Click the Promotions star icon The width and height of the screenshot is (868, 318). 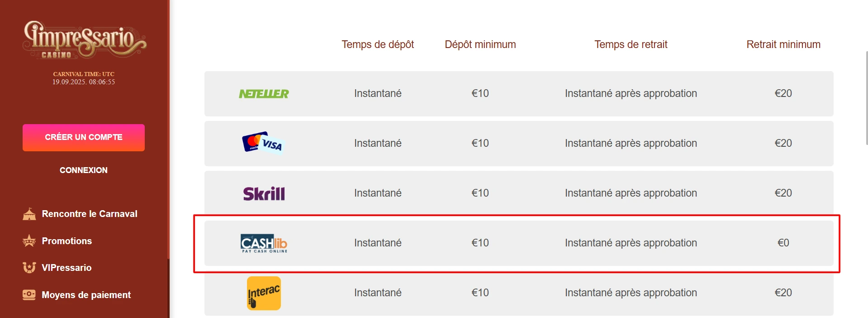pyautogui.click(x=29, y=241)
